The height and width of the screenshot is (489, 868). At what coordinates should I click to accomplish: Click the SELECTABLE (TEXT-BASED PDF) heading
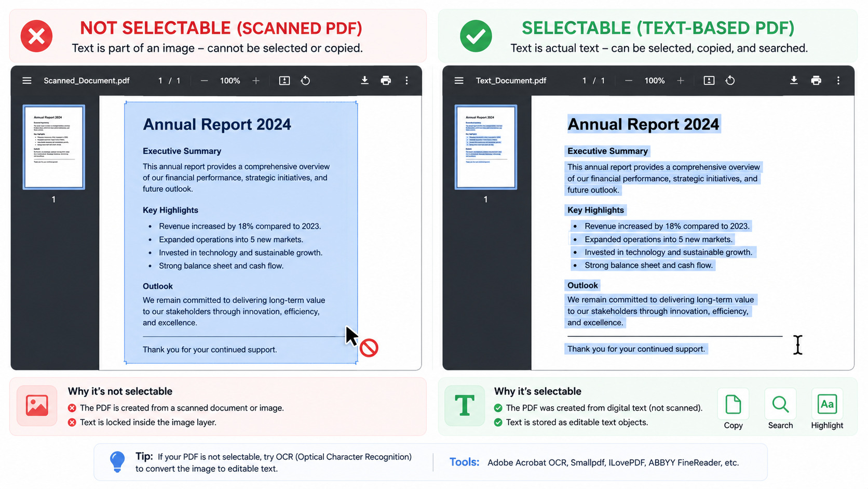[658, 28]
